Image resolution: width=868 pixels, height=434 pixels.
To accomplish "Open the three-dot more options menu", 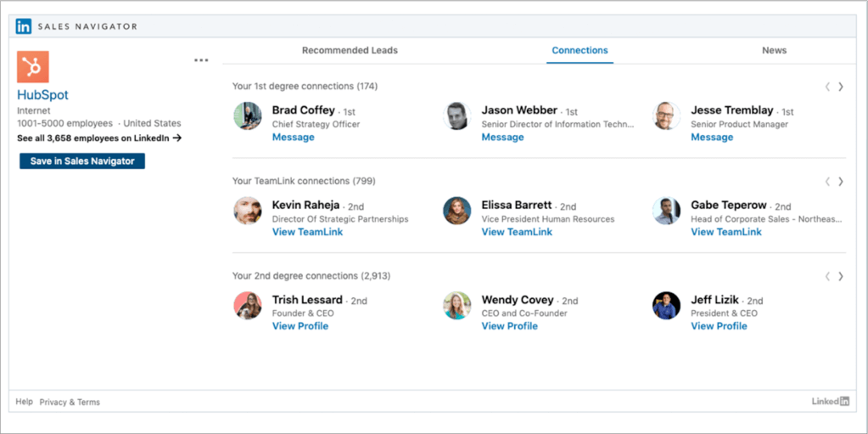I will [201, 60].
